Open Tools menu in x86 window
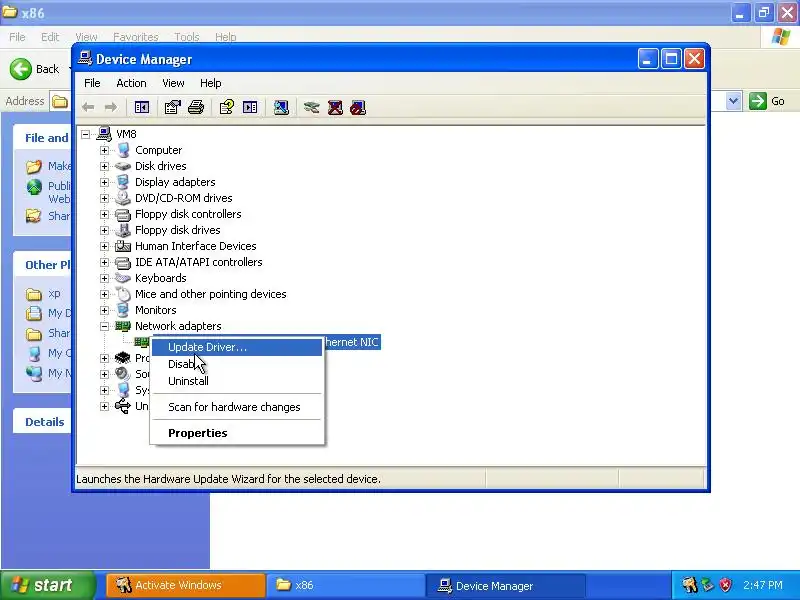Screen dimensions: 800x600 187,37
